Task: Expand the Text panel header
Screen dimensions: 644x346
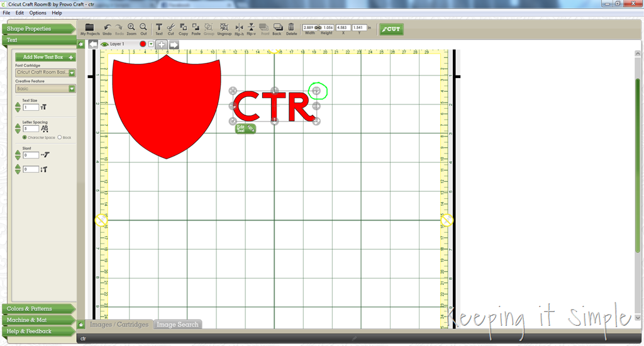Action: [x=39, y=40]
